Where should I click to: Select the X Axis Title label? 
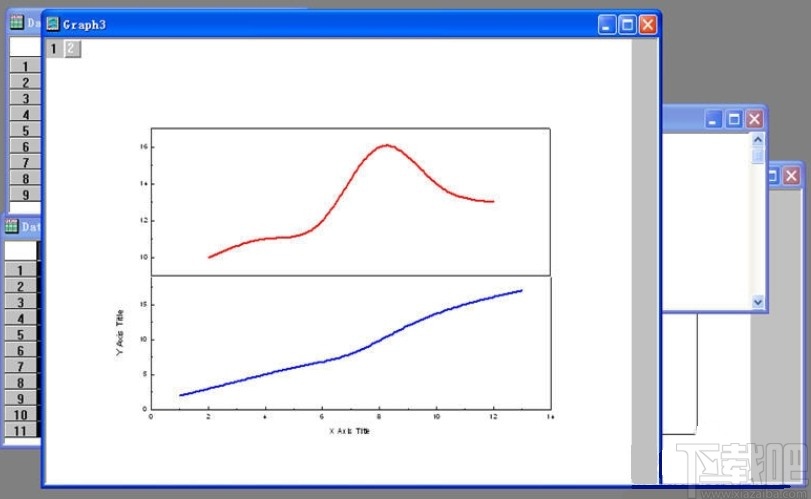pos(350,431)
